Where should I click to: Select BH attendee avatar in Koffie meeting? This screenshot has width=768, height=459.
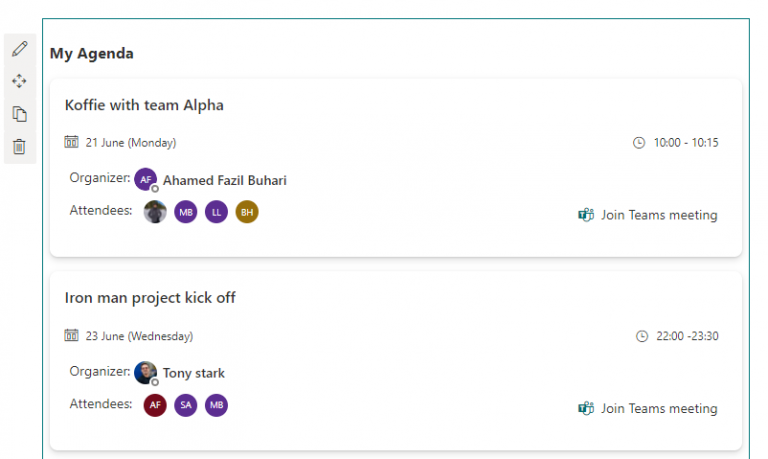(x=247, y=211)
